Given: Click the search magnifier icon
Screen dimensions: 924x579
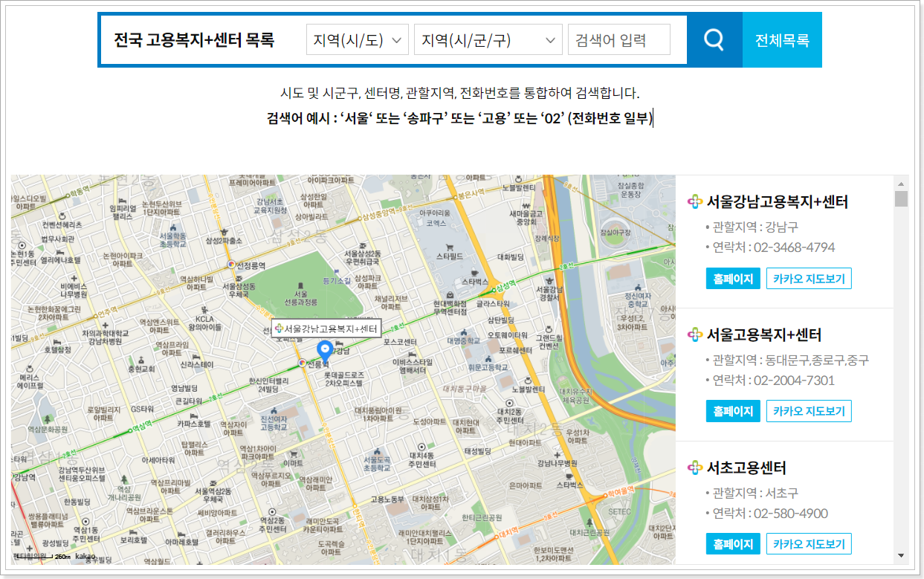Looking at the screenshot, I should [x=714, y=39].
